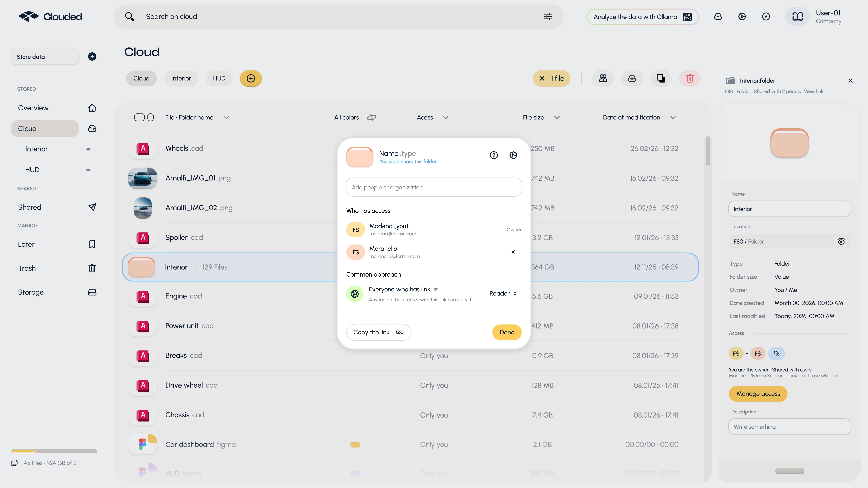Collapse the HUD sidebar subfolder indicator
The height and width of the screenshot is (488, 868).
pos(88,170)
